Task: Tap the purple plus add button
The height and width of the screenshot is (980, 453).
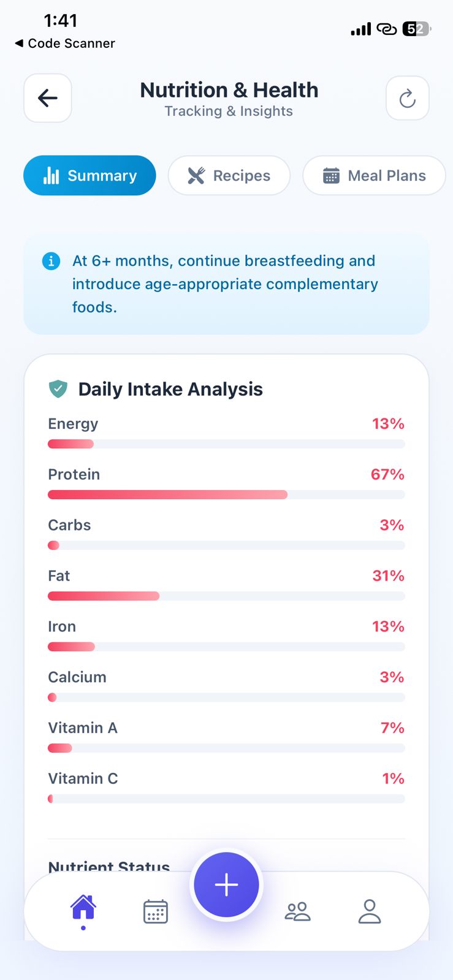Action: click(226, 884)
